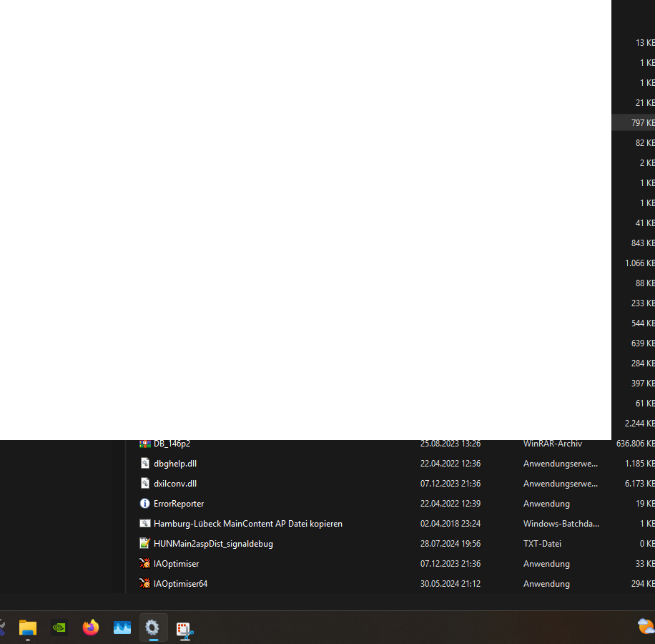This screenshot has height=644, width=655.
Task: Click the notepad icon of HUNMain2aspDist_signaldebug
Action: click(145, 543)
